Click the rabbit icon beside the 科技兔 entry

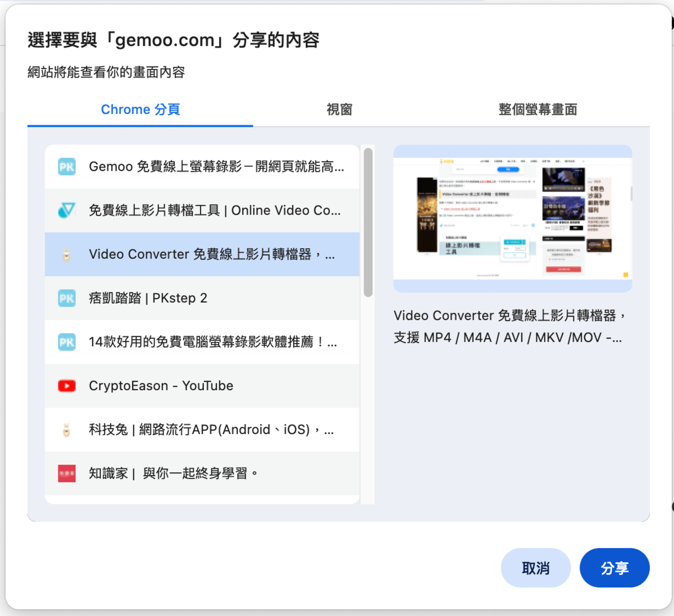pos(67,430)
